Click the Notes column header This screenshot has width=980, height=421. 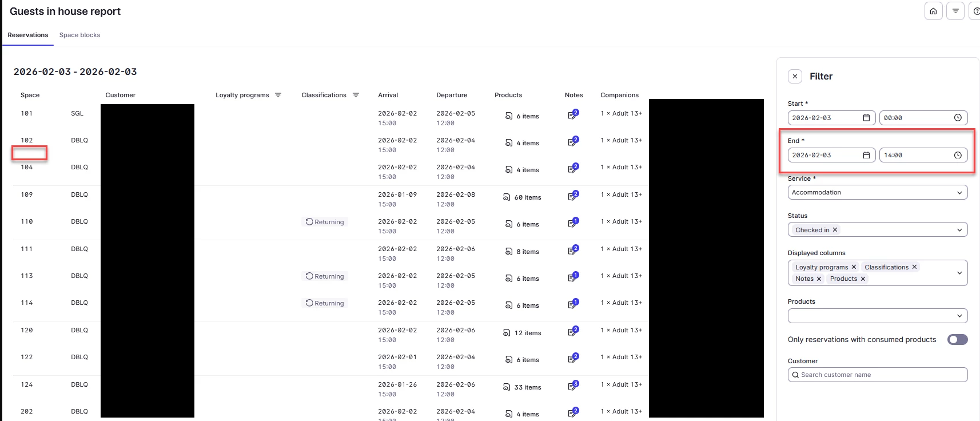click(x=574, y=95)
